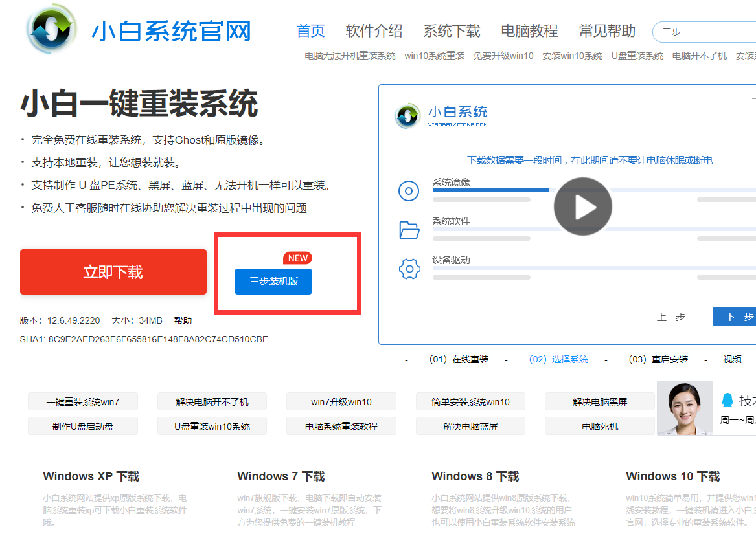The width and height of the screenshot is (756, 534).
Task: Click the 设备驱动 gear icon
Action: (x=409, y=269)
